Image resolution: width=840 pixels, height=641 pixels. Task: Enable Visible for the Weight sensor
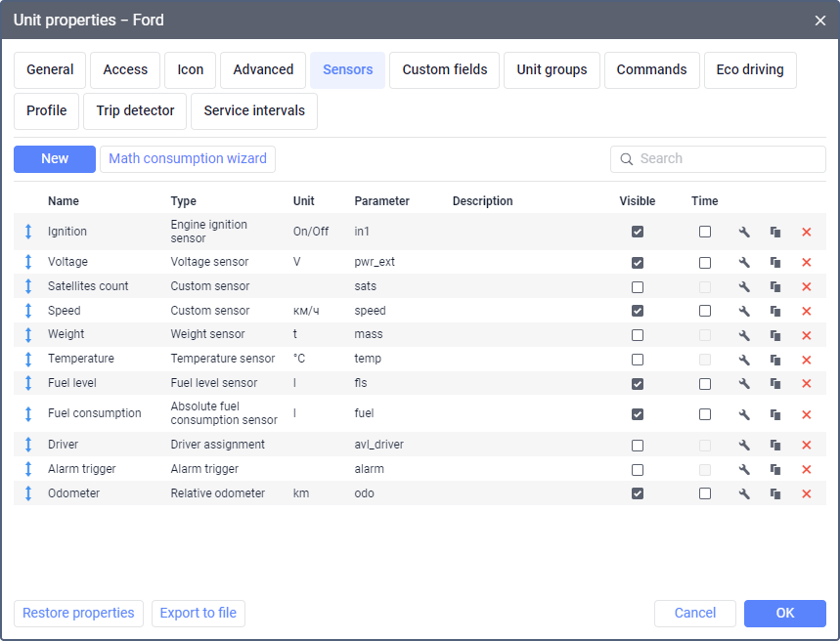pos(638,335)
